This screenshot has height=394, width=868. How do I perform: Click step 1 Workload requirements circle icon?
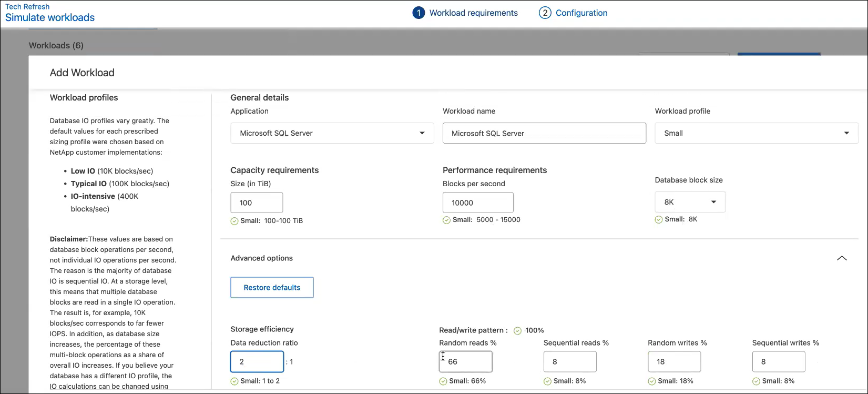click(418, 13)
